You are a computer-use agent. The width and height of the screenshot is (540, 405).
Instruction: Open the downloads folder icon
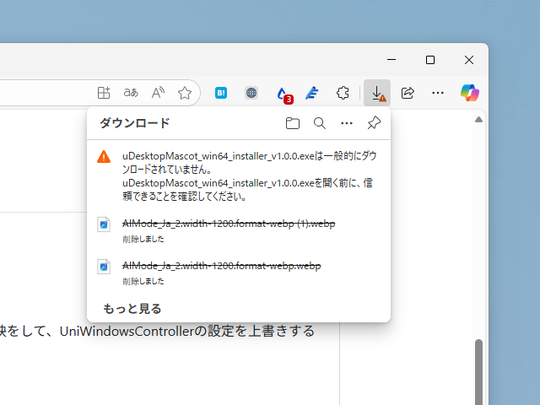(x=292, y=123)
